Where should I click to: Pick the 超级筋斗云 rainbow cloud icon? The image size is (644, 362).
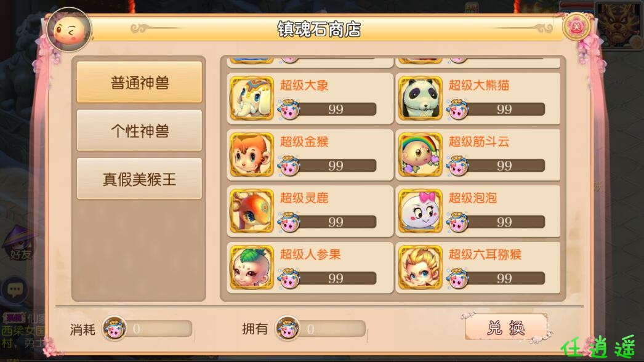[x=420, y=155]
